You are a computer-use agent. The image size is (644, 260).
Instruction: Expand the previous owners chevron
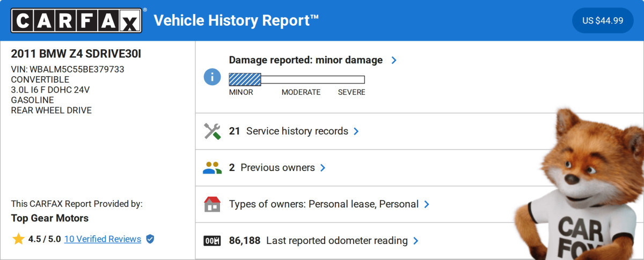(x=323, y=168)
